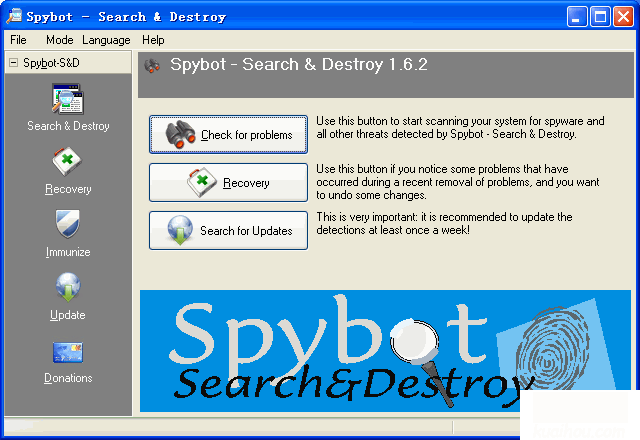
Task: Select the Immunize shield icon
Action: (x=67, y=224)
